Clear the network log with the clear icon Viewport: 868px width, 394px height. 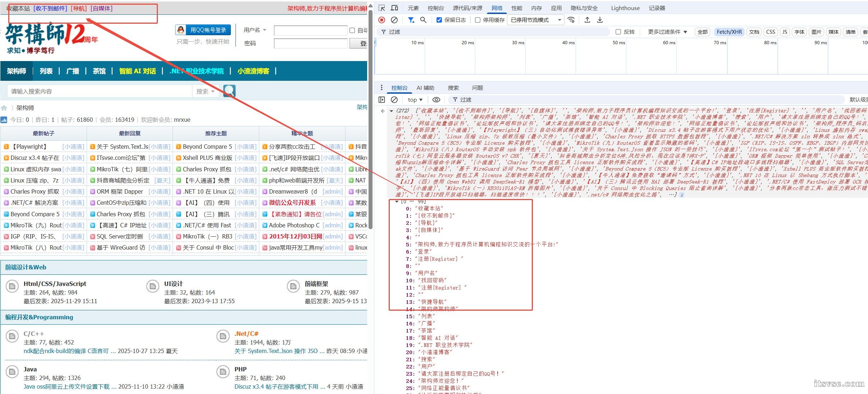(x=394, y=20)
